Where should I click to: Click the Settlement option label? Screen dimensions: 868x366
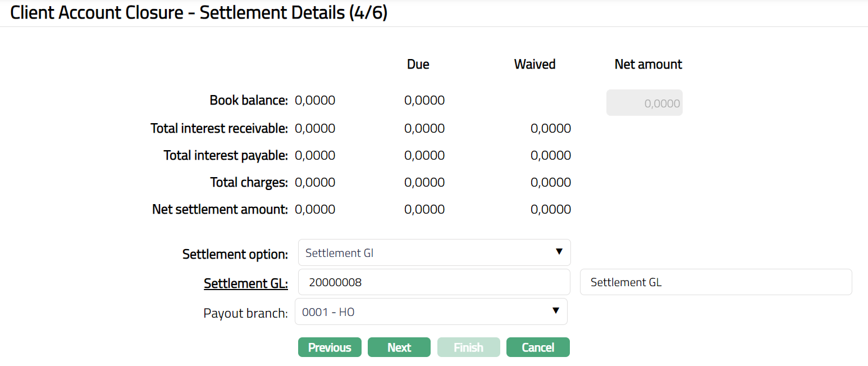pyautogui.click(x=235, y=255)
